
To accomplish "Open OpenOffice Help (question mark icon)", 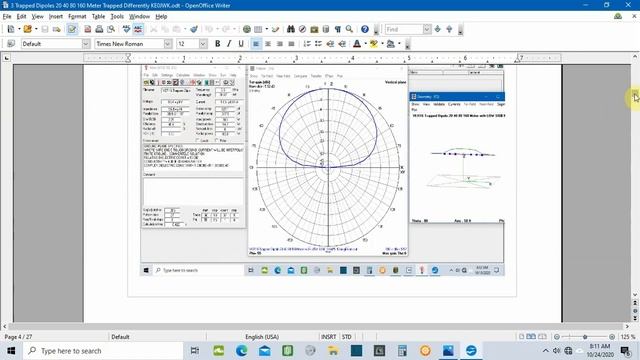I will click(x=365, y=29).
